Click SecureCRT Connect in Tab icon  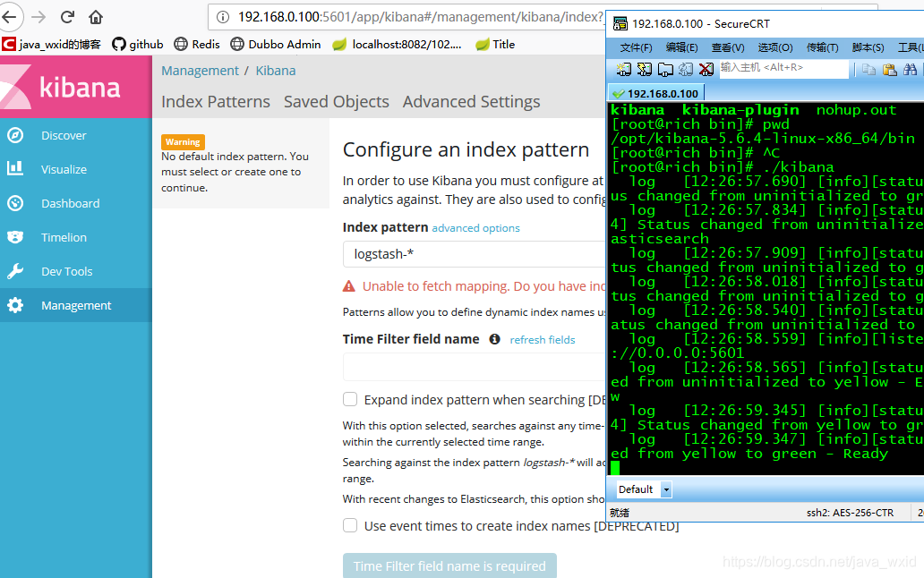pyautogui.click(x=664, y=70)
